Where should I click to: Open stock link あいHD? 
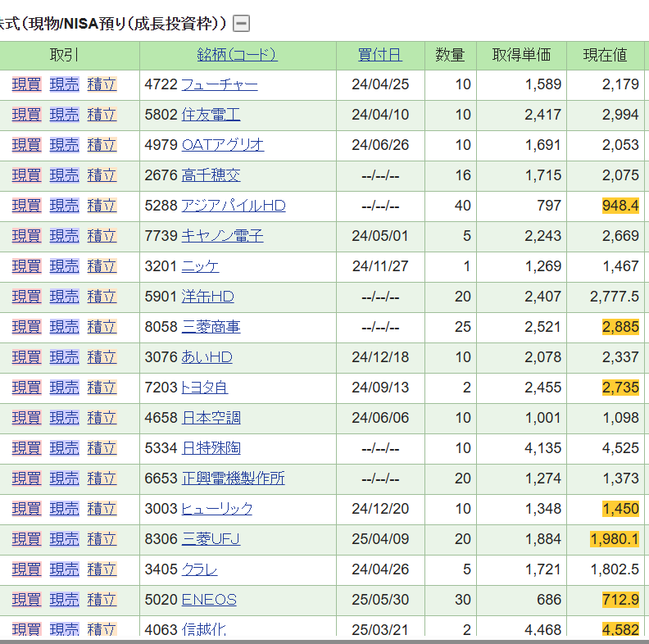click(x=207, y=357)
